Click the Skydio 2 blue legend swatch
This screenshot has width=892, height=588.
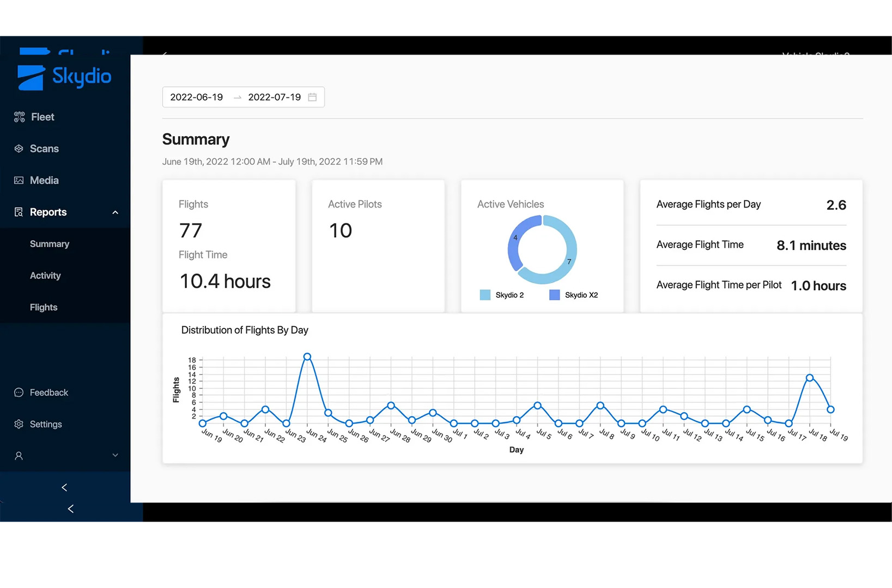(484, 295)
